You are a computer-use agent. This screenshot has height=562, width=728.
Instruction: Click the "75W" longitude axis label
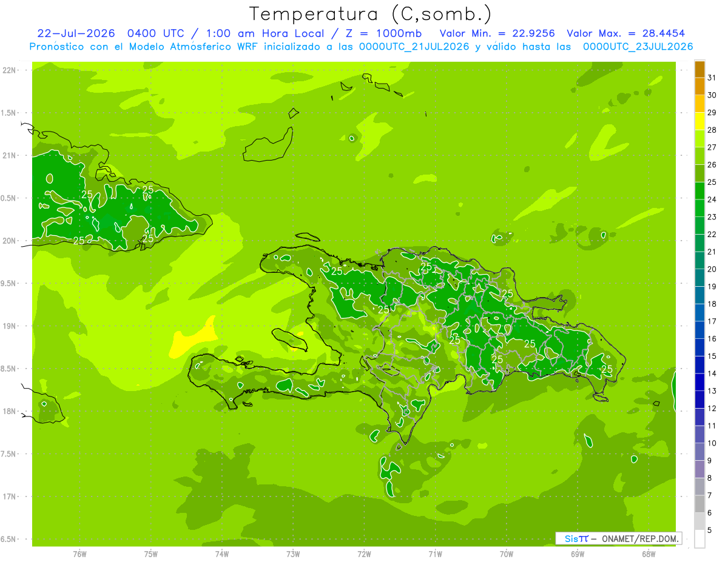click(151, 554)
